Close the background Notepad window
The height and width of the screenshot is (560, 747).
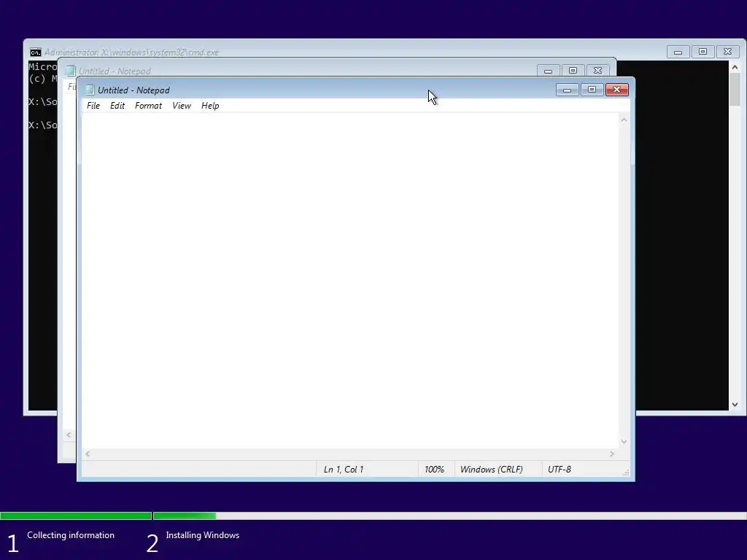coord(597,71)
